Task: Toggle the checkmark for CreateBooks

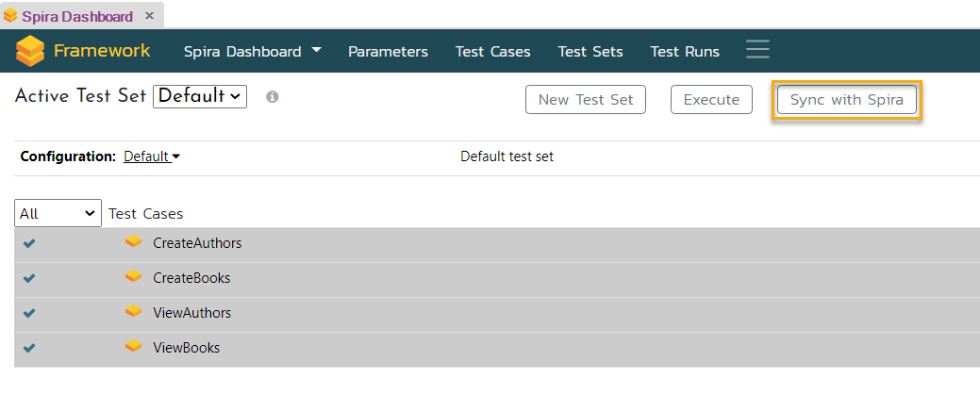Action: (29, 278)
